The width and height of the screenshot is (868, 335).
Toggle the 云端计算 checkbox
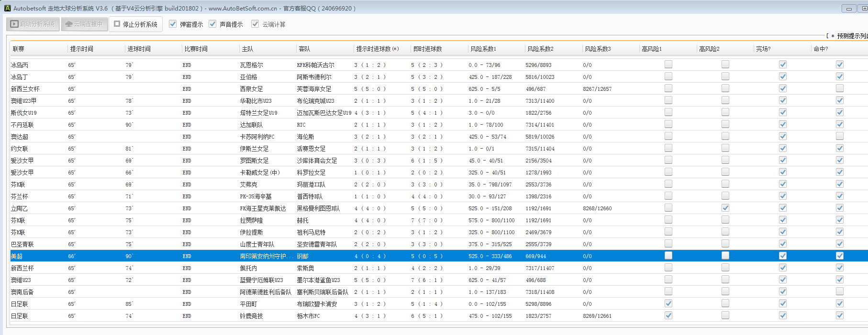pos(256,24)
